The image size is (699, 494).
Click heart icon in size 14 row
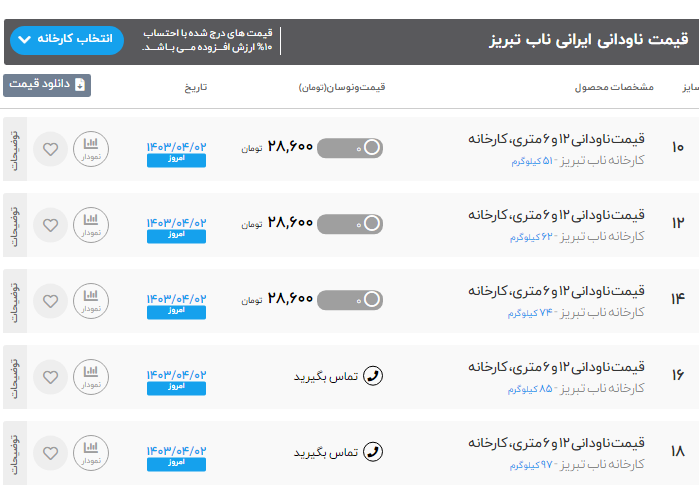coord(50,301)
